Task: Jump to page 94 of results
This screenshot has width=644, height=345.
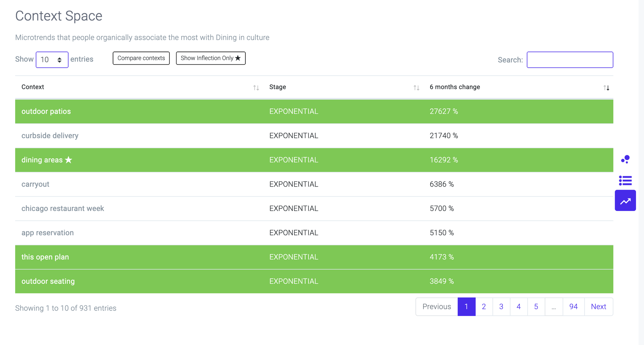Action: click(573, 307)
